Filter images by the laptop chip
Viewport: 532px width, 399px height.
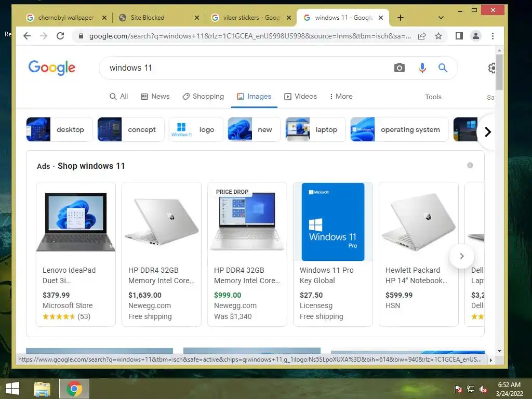pos(315,129)
